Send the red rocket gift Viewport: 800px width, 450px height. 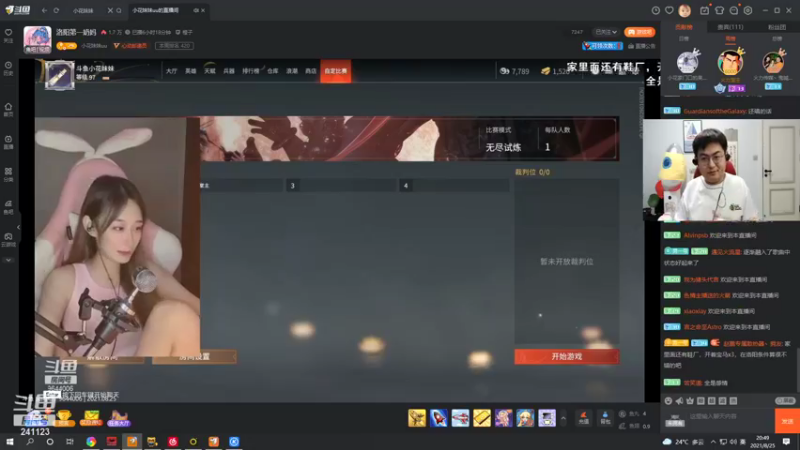[x=439, y=418]
